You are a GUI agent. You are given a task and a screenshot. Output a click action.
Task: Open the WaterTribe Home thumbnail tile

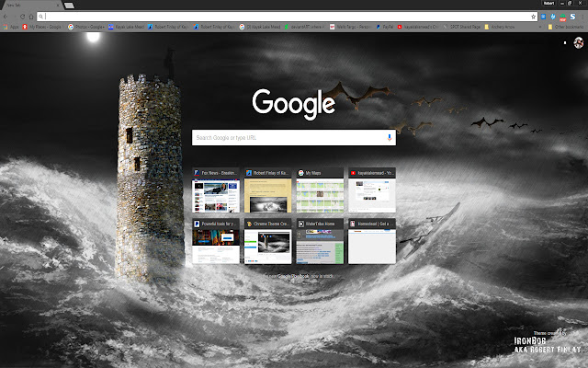tap(320, 241)
